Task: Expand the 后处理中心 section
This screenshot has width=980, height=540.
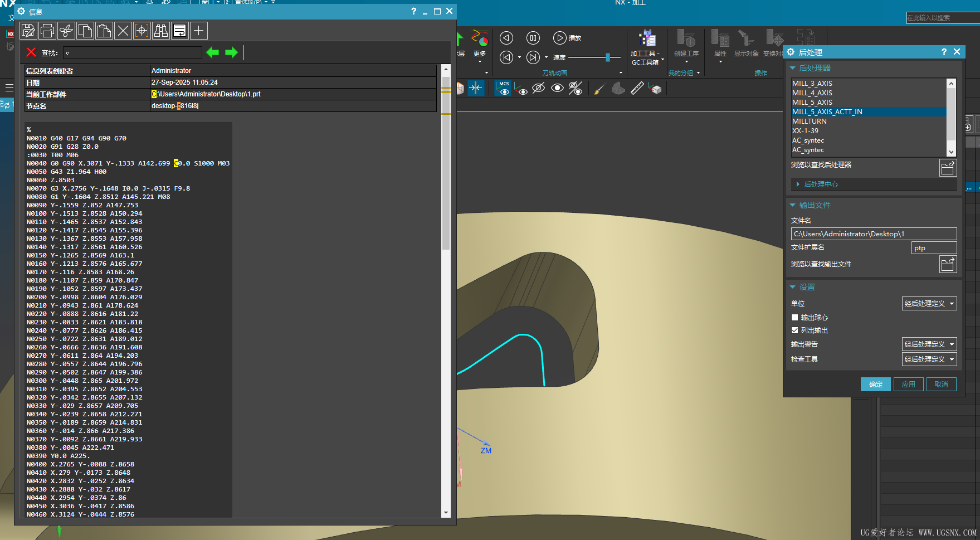Action: [798, 184]
